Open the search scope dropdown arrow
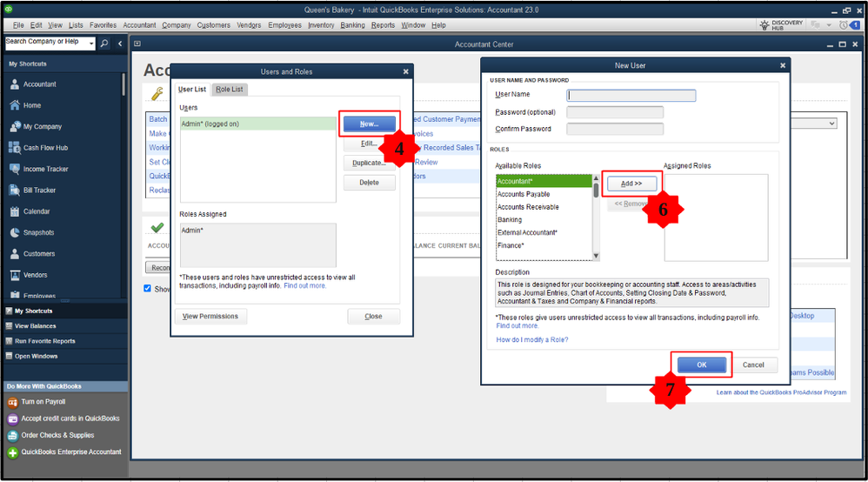The width and height of the screenshot is (868, 482). (91, 44)
